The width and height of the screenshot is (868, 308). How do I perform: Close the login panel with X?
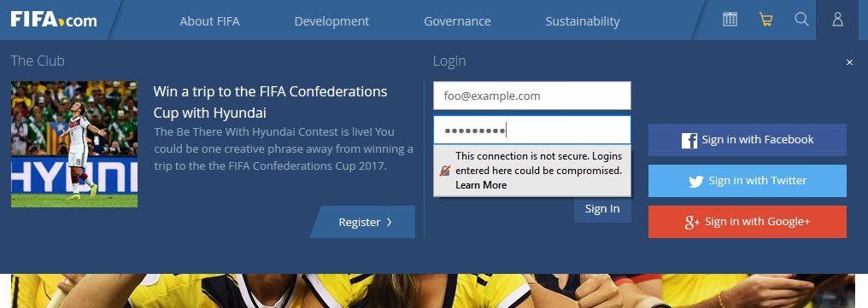tap(850, 62)
